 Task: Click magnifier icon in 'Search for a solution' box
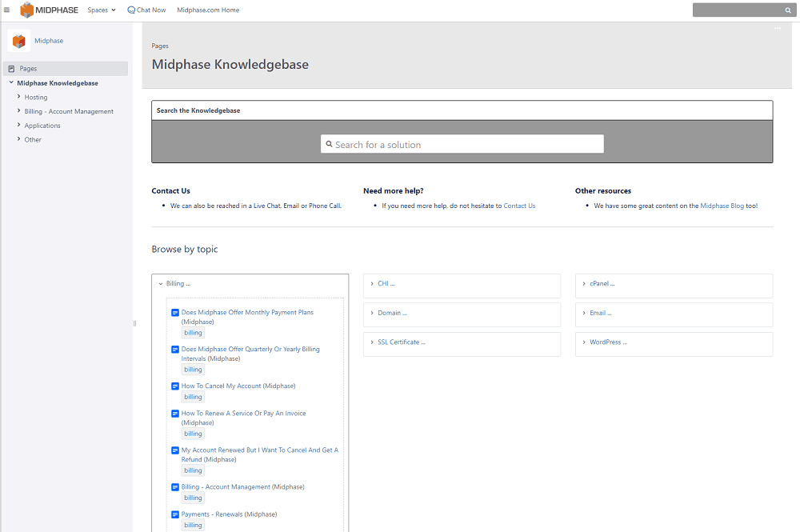point(329,144)
